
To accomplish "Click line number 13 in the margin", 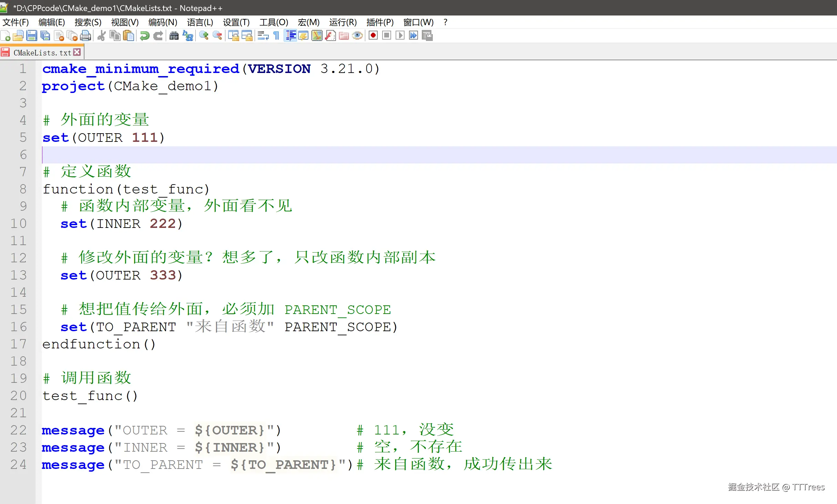I will coord(18,275).
